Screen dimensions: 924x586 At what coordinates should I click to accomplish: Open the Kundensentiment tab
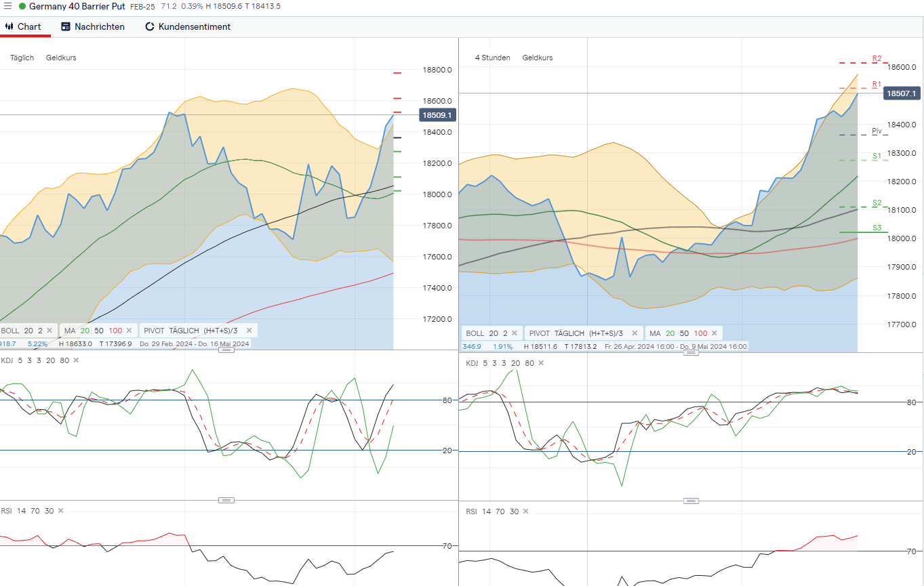coord(188,26)
